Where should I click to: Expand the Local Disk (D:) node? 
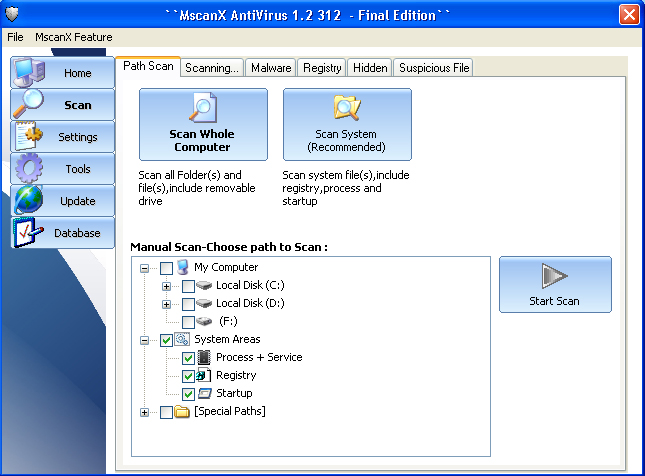pyautogui.click(x=166, y=304)
